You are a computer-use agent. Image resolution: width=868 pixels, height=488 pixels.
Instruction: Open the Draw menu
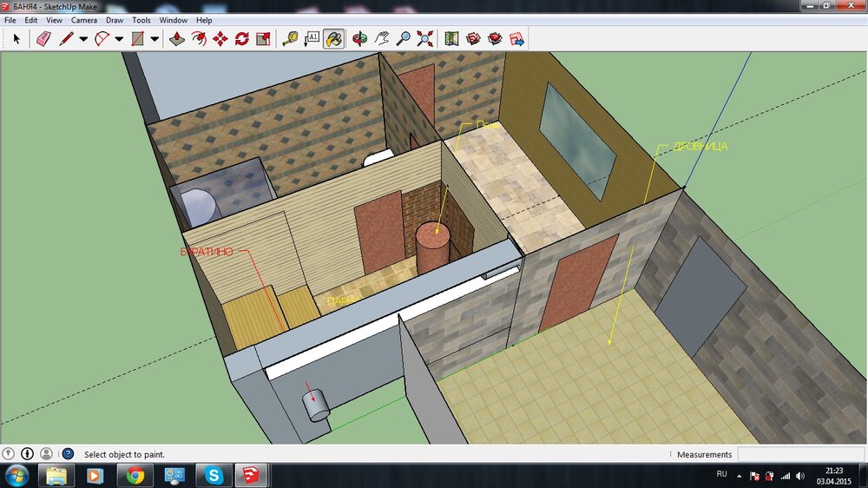click(115, 20)
